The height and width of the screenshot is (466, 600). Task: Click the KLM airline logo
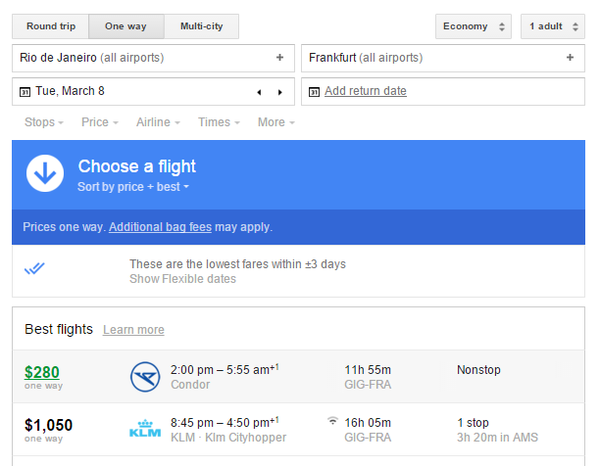click(145, 430)
